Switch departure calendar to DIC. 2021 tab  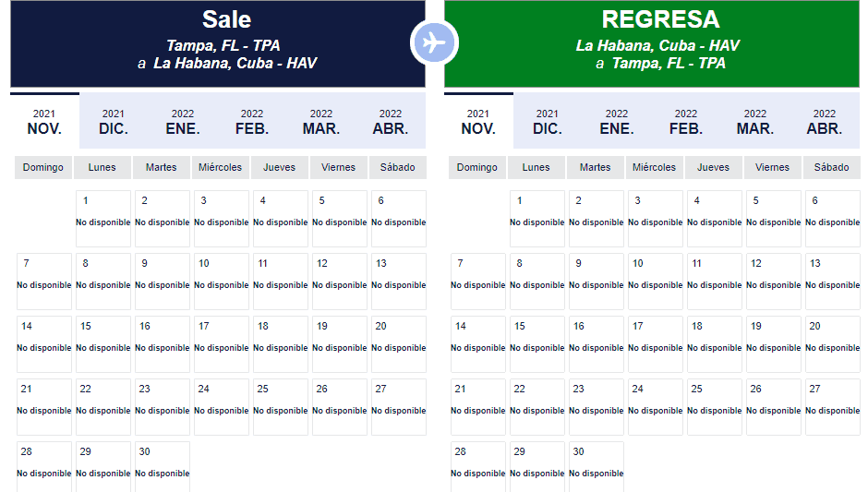[x=114, y=121]
